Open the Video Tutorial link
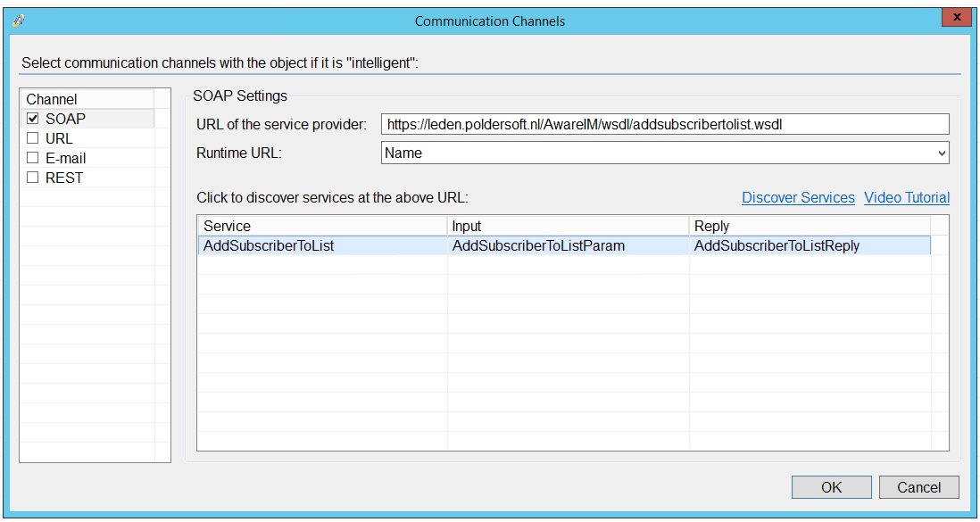Viewport: 980px width, 522px height. 907,197
